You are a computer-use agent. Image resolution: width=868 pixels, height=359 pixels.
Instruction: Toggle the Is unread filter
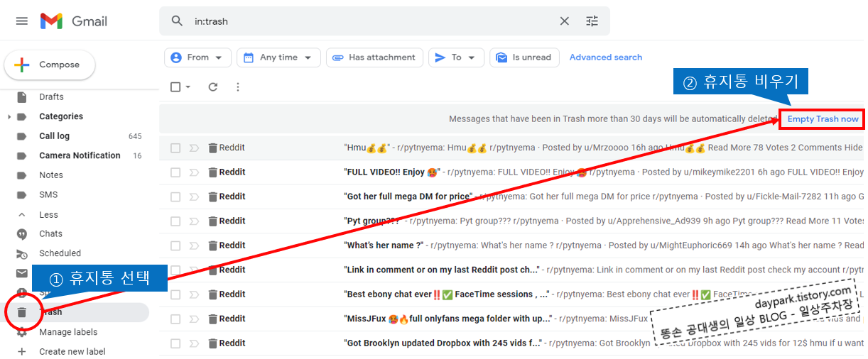(524, 57)
